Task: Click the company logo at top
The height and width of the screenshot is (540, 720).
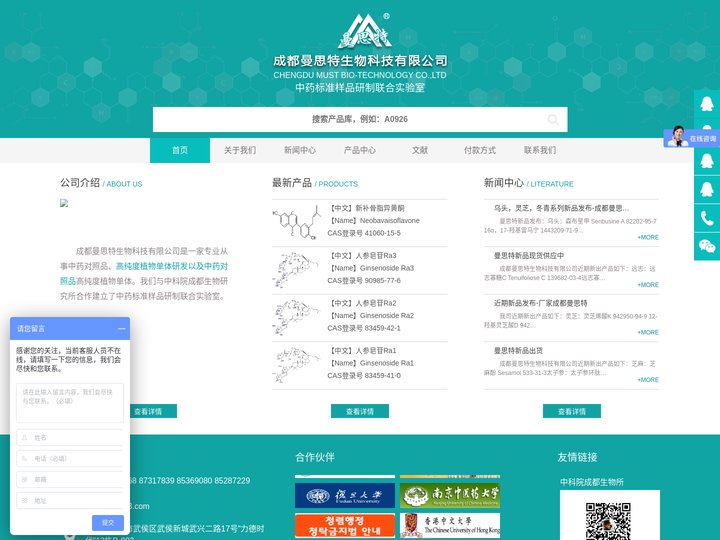Action: (x=365, y=31)
